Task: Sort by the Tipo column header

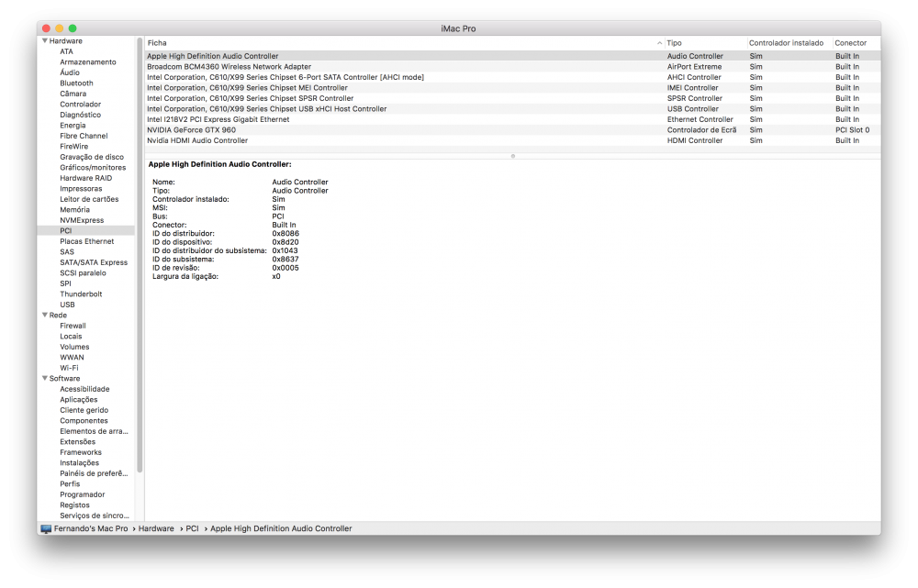Action: pyautogui.click(x=706, y=43)
